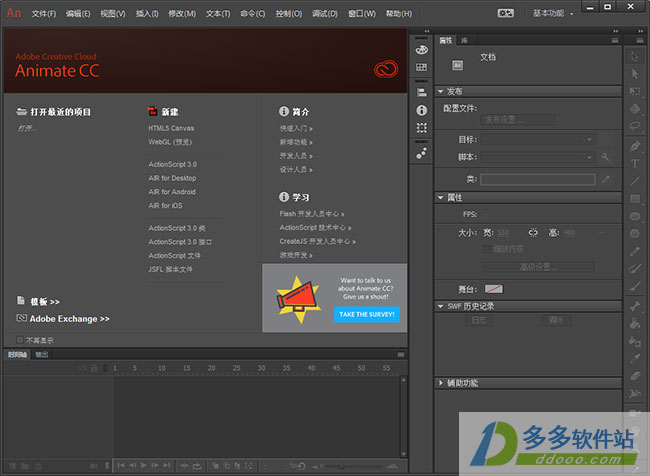Click the New Layer icon in timeline
The image size is (650, 476).
tap(12, 466)
